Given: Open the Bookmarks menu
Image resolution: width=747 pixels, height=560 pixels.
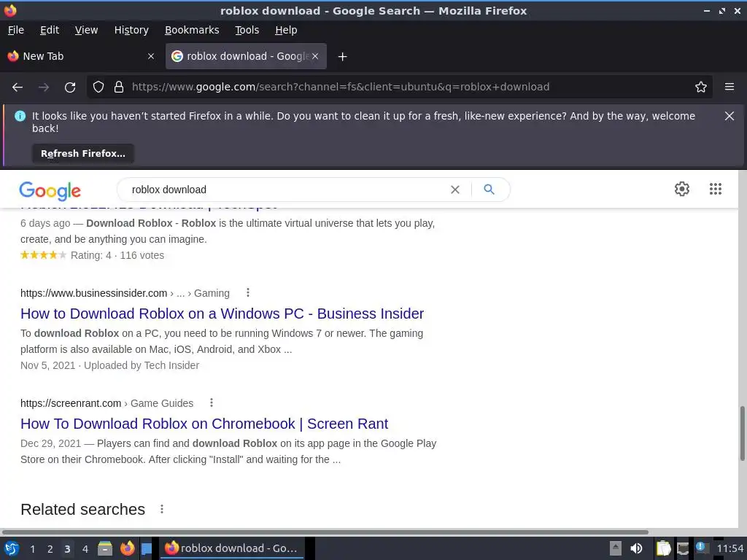Looking at the screenshot, I should pos(192,30).
